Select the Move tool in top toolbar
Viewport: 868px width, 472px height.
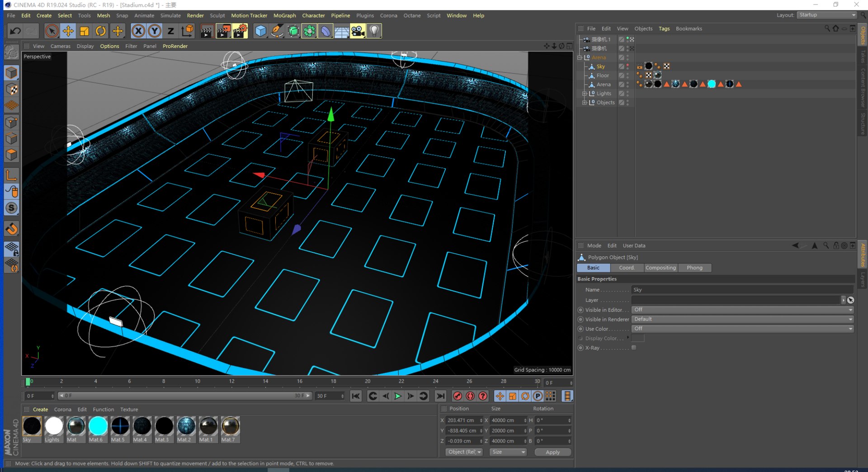(68, 31)
